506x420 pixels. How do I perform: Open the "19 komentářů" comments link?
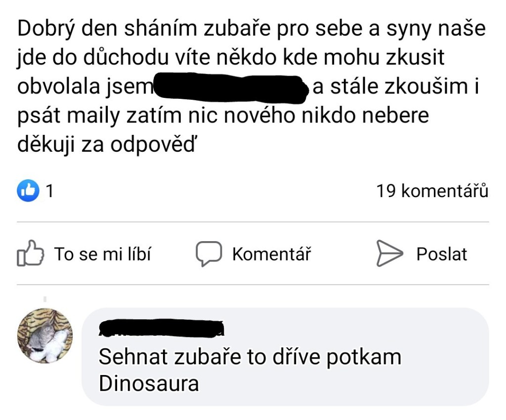(432, 191)
